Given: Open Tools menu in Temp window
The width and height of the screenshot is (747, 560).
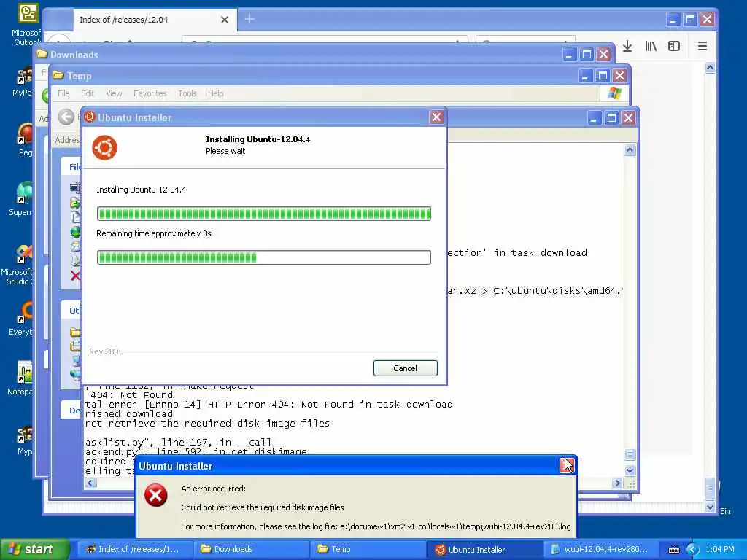Looking at the screenshot, I should coord(187,93).
